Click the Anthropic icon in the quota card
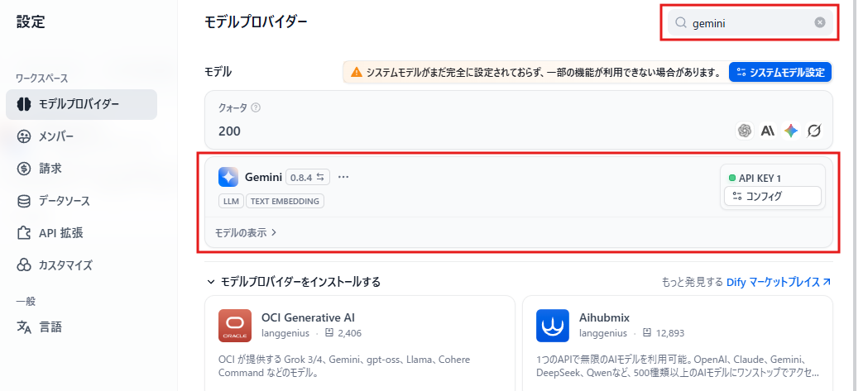 pyautogui.click(x=767, y=131)
